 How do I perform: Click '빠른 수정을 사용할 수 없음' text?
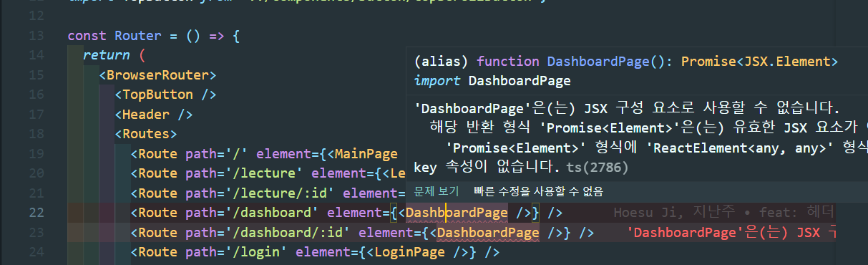(x=538, y=191)
